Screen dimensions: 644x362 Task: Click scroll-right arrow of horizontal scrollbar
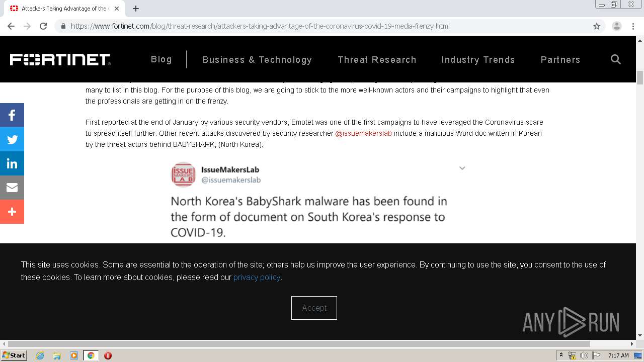pyautogui.click(x=632, y=344)
